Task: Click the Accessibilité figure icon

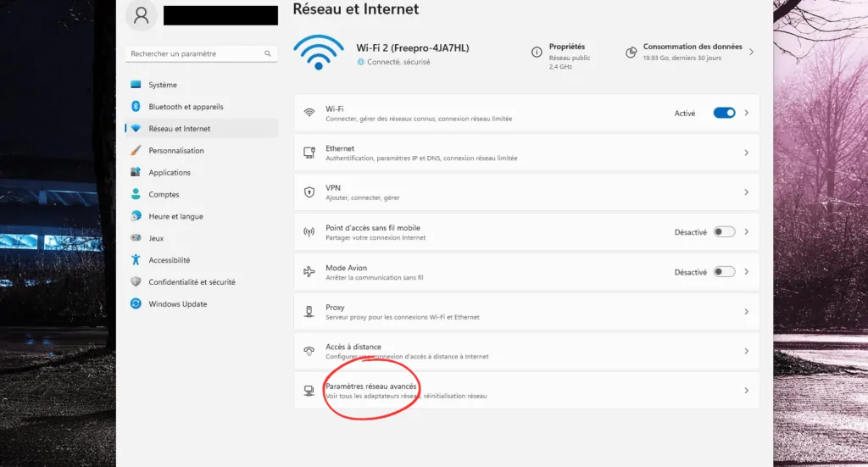Action: tap(136, 259)
